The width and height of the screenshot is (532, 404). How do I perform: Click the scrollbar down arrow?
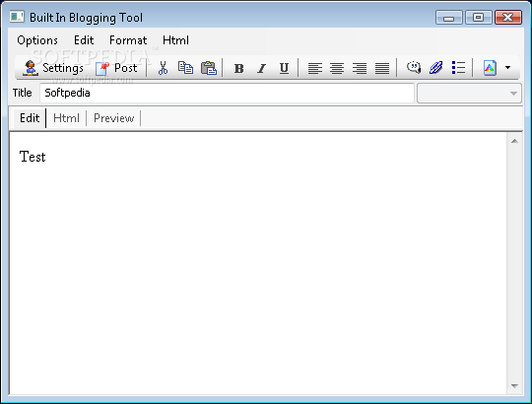pyautogui.click(x=514, y=386)
